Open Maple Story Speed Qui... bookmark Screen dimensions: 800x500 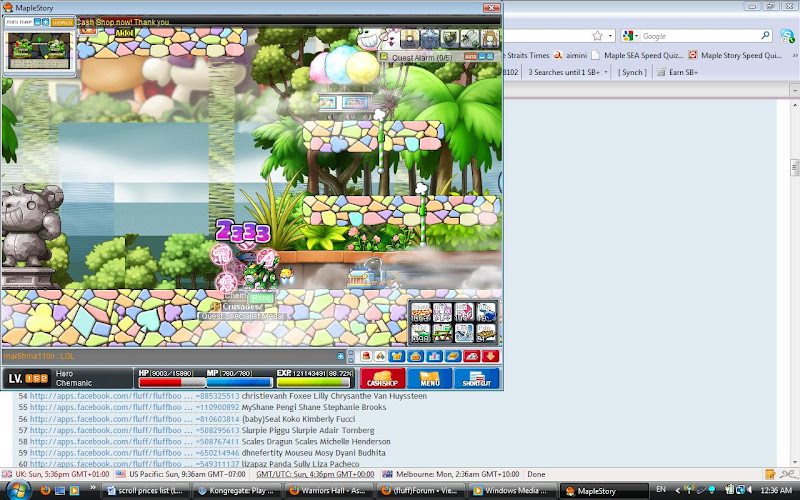(x=735, y=55)
